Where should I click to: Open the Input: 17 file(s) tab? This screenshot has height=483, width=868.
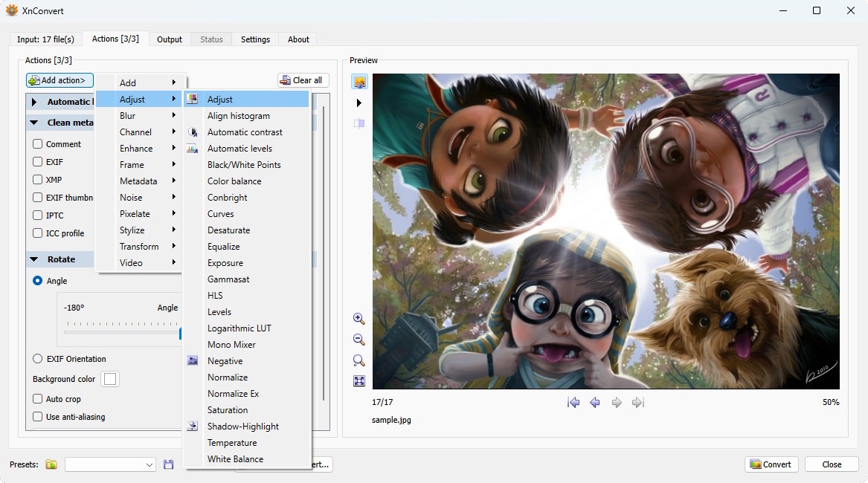click(45, 39)
